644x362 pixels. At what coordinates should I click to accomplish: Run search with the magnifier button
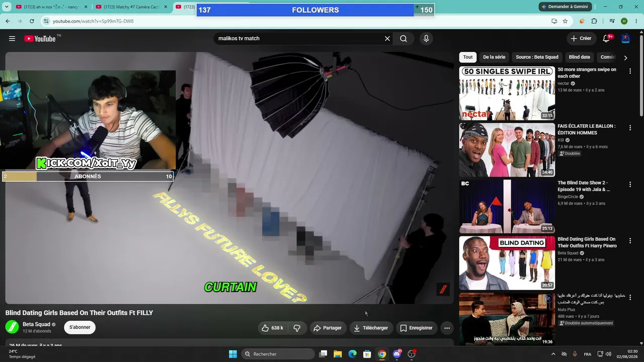point(404,39)
